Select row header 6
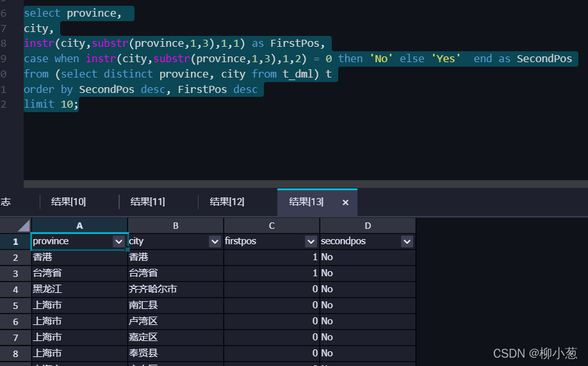588x366 pixels. click(15, 322)
